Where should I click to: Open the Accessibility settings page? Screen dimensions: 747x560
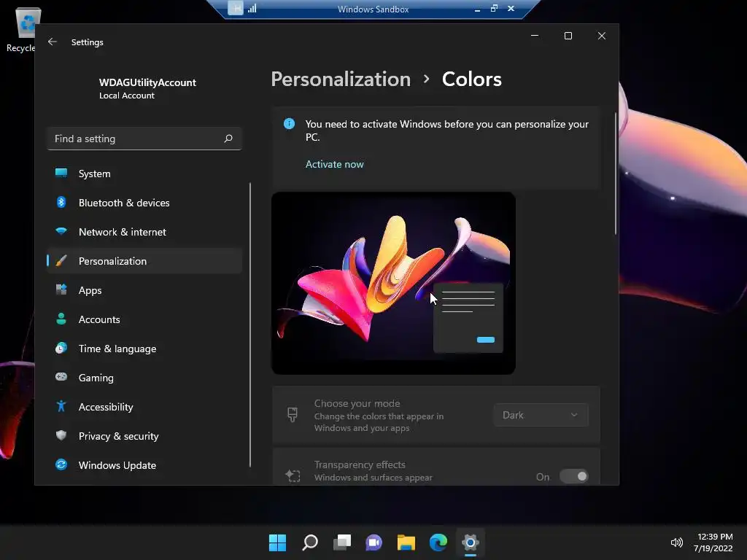[x=144, y=407]
